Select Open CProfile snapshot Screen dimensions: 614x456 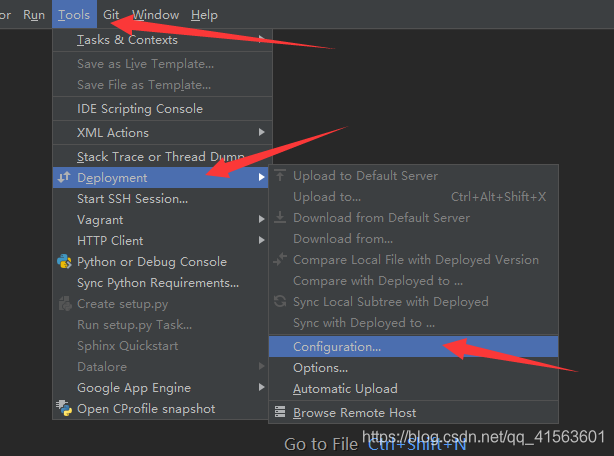coord(161,409)
